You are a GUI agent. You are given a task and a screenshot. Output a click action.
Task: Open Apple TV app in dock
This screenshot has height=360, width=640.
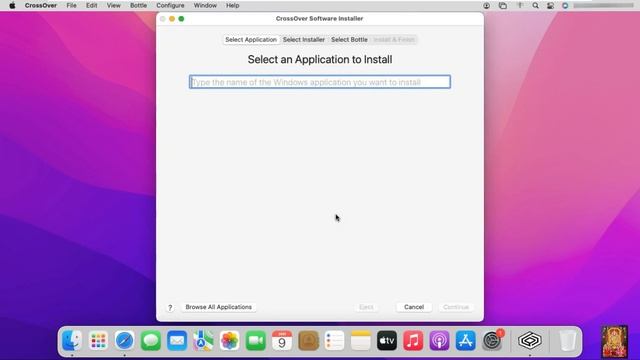pyautogui.click(x=387, y=340)
